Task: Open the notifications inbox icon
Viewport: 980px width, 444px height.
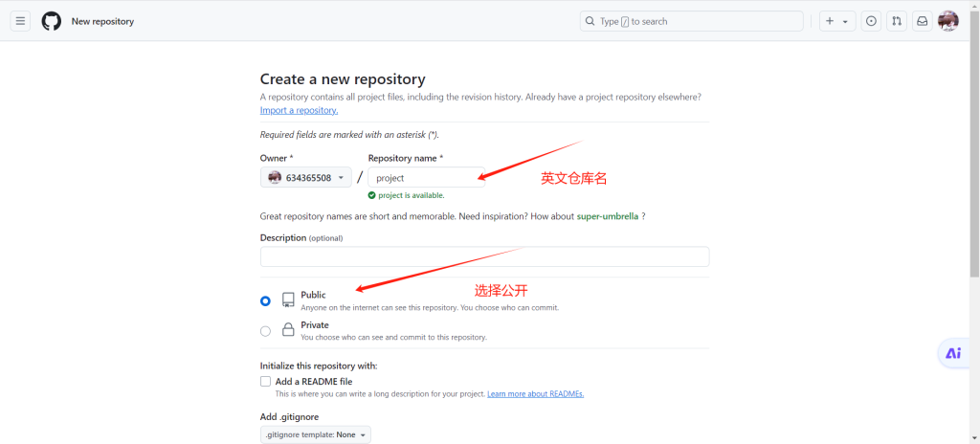Action: click(x=922, y=21)
